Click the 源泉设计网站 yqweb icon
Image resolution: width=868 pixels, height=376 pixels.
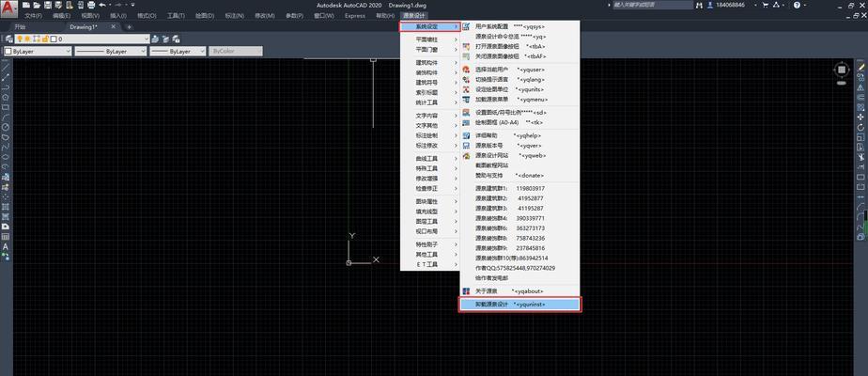(x=466, y=156)
